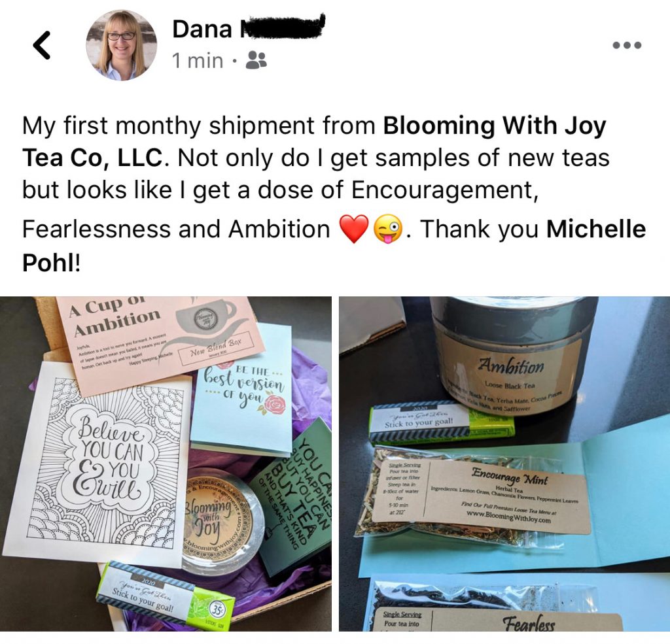
Task: Tap the red heart emoji
Action: pos(354,229)
